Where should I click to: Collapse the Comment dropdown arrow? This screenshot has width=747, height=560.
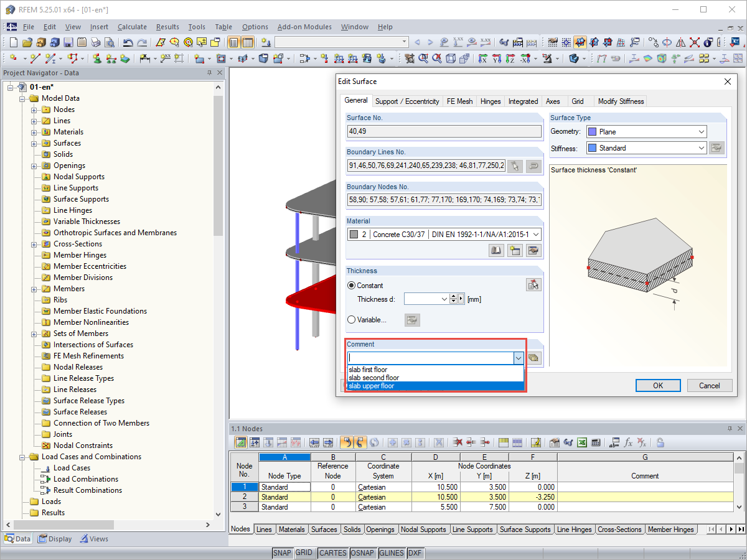(x=518, y=358)
